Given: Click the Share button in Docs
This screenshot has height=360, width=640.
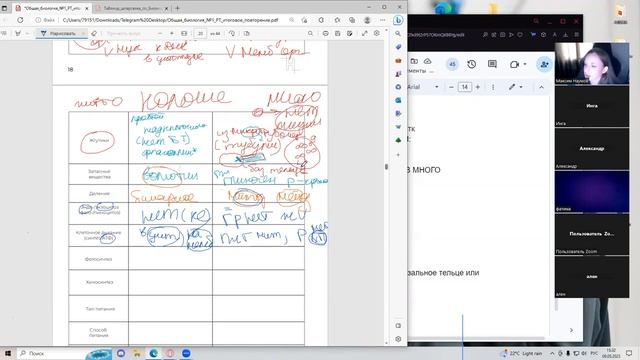Looking at the screenshot, I should [544, 64].
